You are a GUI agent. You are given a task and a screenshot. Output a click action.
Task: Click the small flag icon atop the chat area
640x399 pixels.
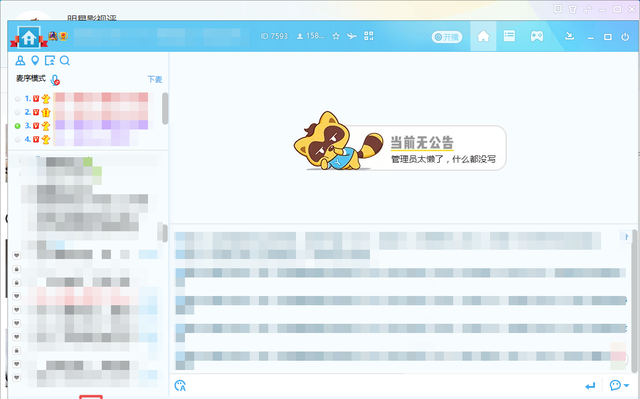click(626, 236)
